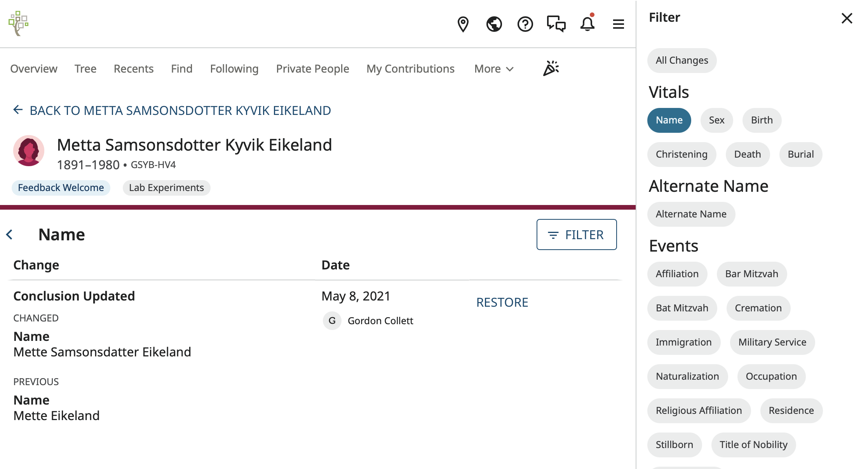Viewport: 868px width, 469px height.
Task: Open the help question mark icon
Action: [525, 24]
